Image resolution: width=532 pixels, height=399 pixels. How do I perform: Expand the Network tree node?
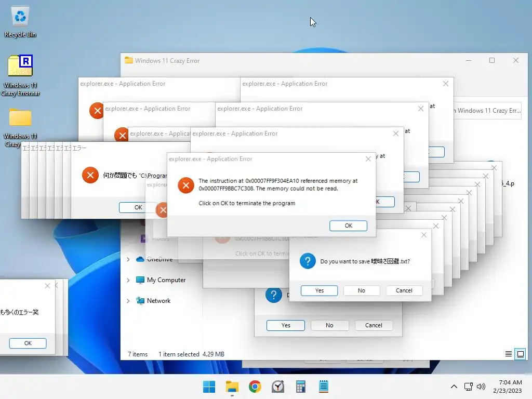128,301
